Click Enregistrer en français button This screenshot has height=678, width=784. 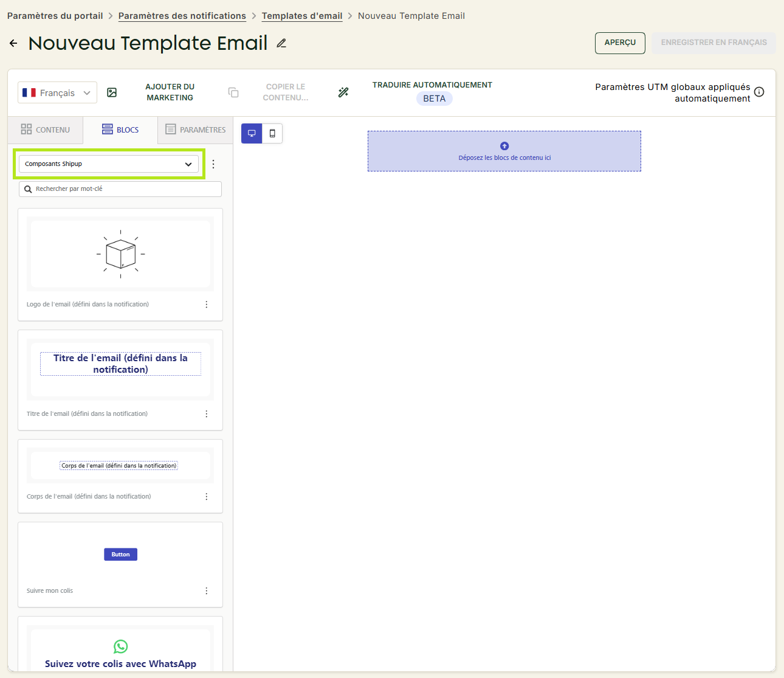point(714,43)
